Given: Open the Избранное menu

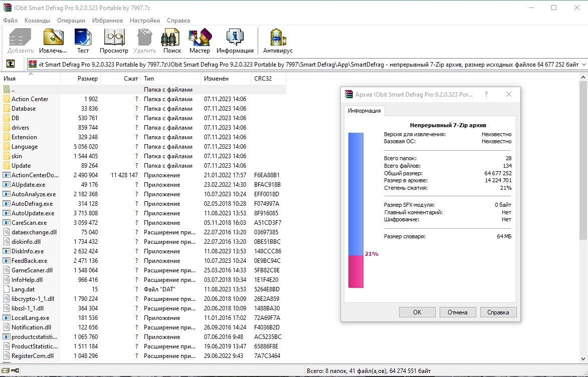Looking at the screenshot, I should coord(108,21).
